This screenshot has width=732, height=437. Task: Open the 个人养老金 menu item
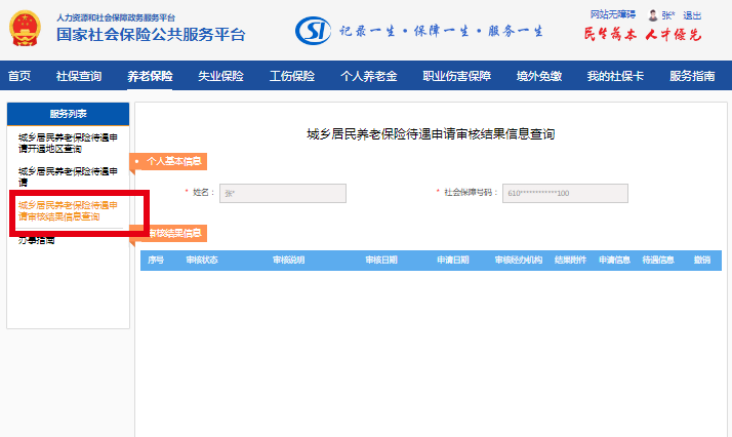point(369,76)
